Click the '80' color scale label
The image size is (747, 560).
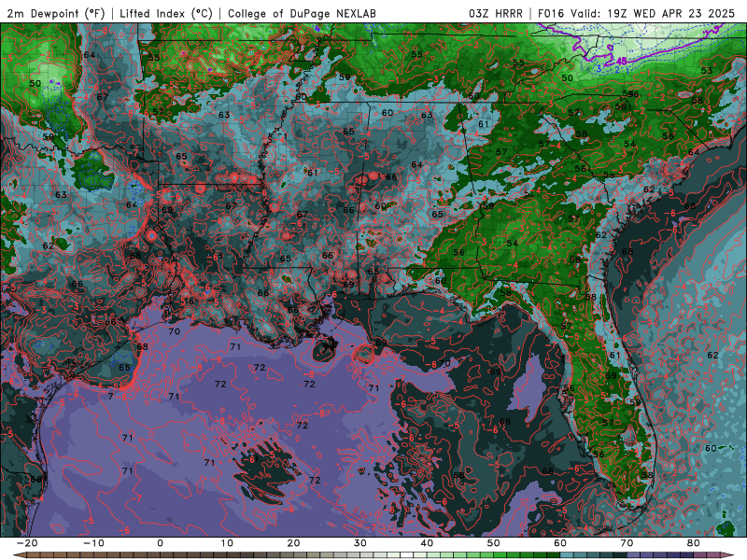tap(694, 543)
